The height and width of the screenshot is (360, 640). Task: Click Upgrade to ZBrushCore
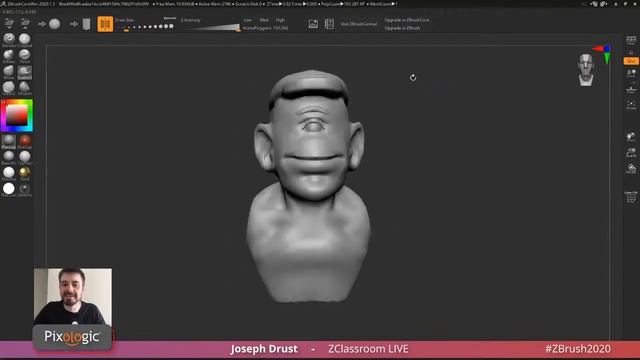point(407,20)
